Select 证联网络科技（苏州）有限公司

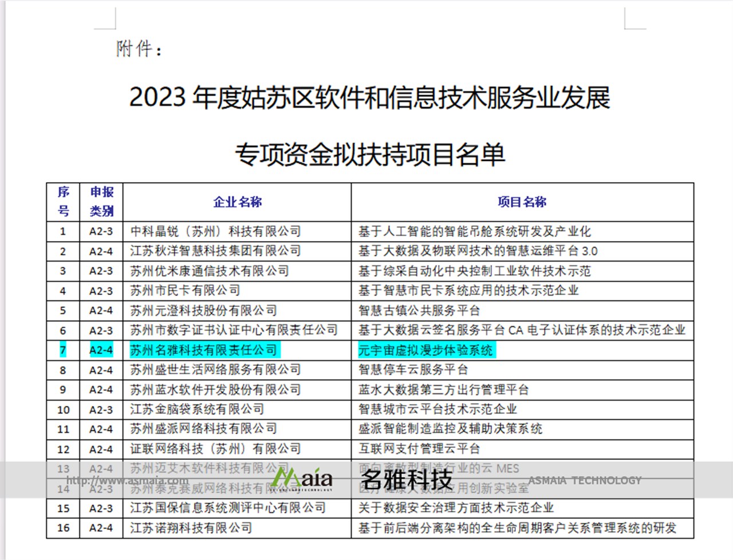[215, 449]
